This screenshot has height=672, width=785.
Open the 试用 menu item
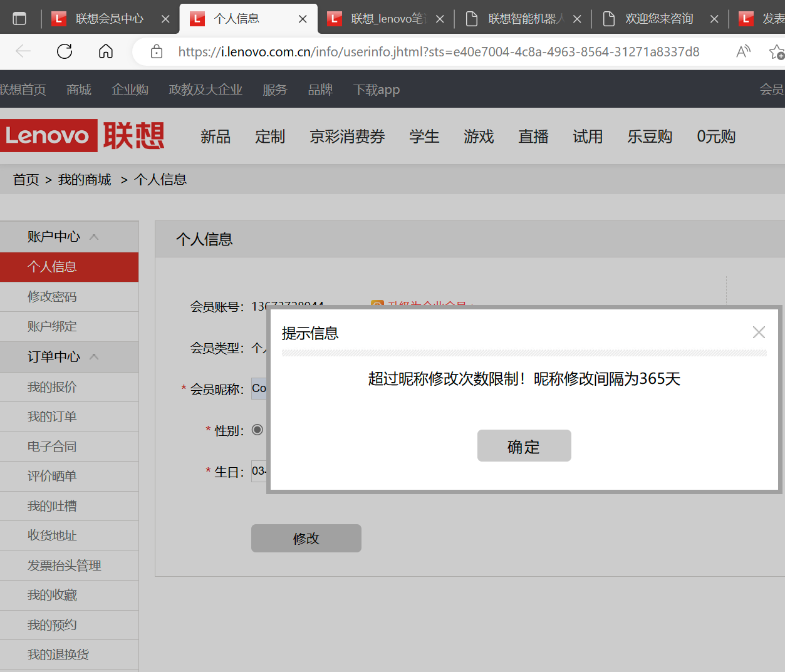click(588, 137)
